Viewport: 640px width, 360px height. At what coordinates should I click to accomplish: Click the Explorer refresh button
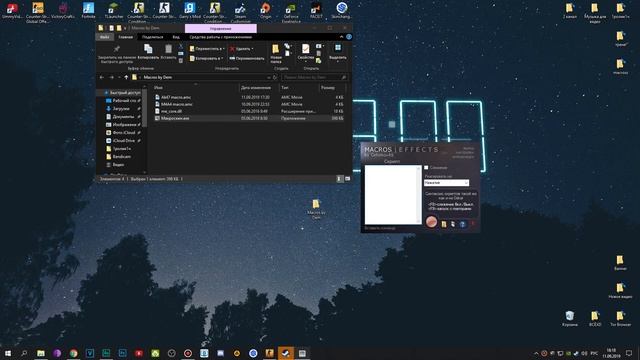pyautogui.click(x=275, y=77)
